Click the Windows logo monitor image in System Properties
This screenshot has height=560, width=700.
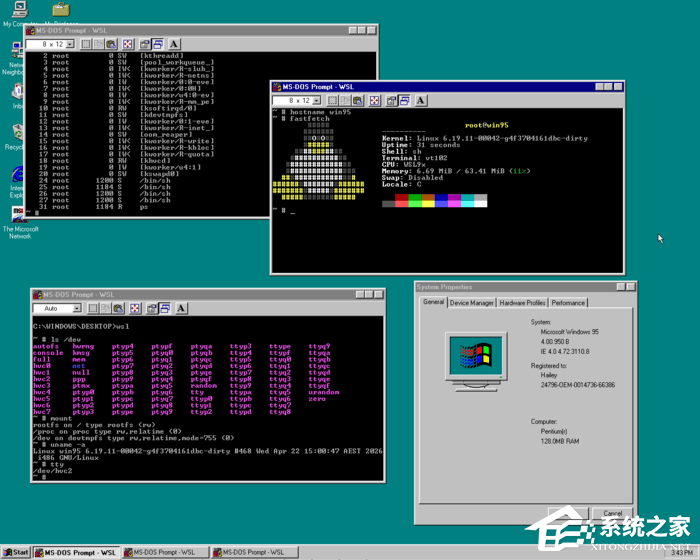pyautogui.click(x=476, y=361)
